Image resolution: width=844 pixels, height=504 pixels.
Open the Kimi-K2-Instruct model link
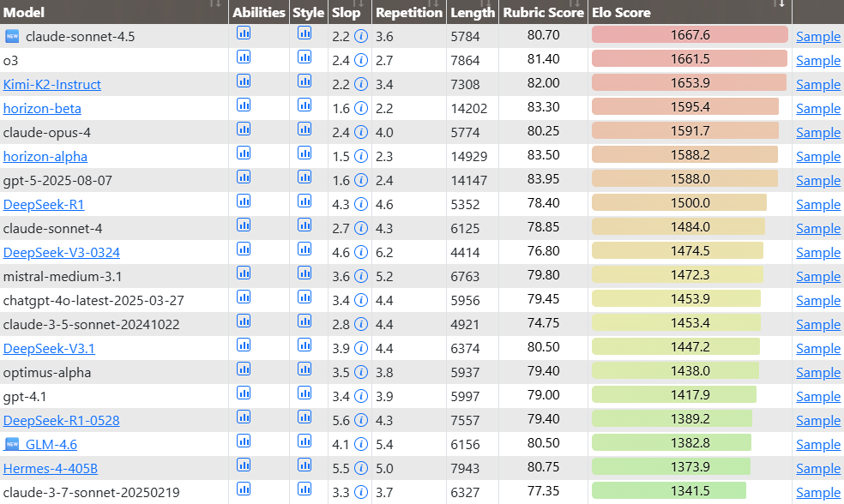point(52,85)
